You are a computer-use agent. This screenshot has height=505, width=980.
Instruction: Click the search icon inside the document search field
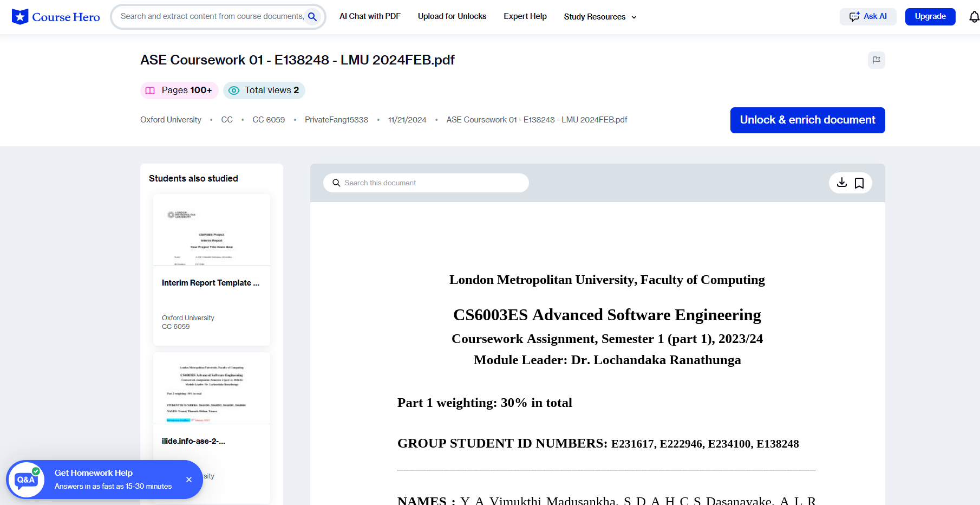[x=336, y=183]
